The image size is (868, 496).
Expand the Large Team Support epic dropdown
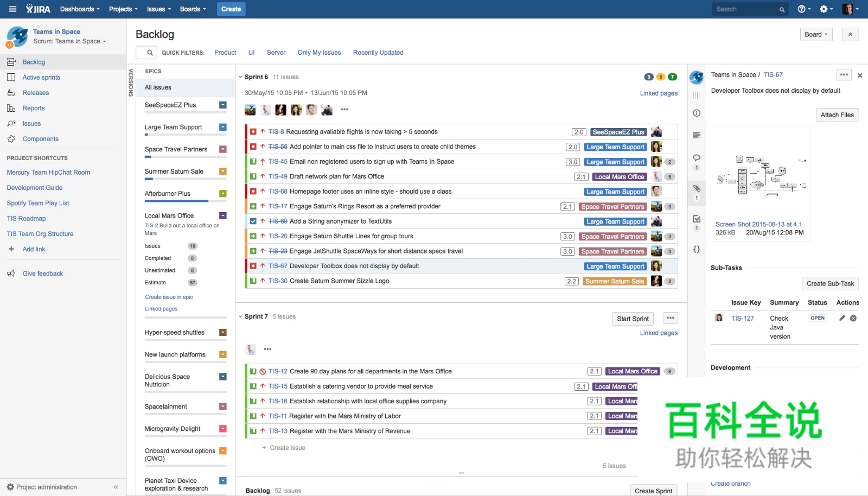coord(223,127)
